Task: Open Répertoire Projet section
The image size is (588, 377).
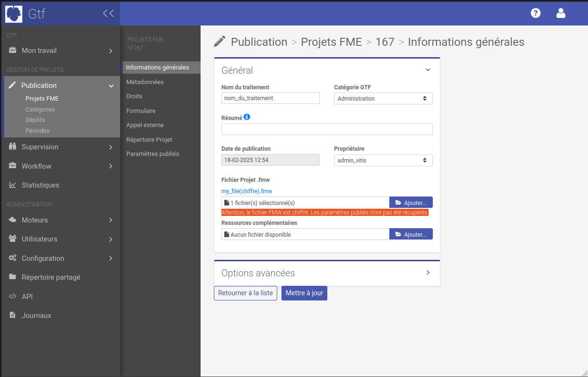Action: (149, 140)
